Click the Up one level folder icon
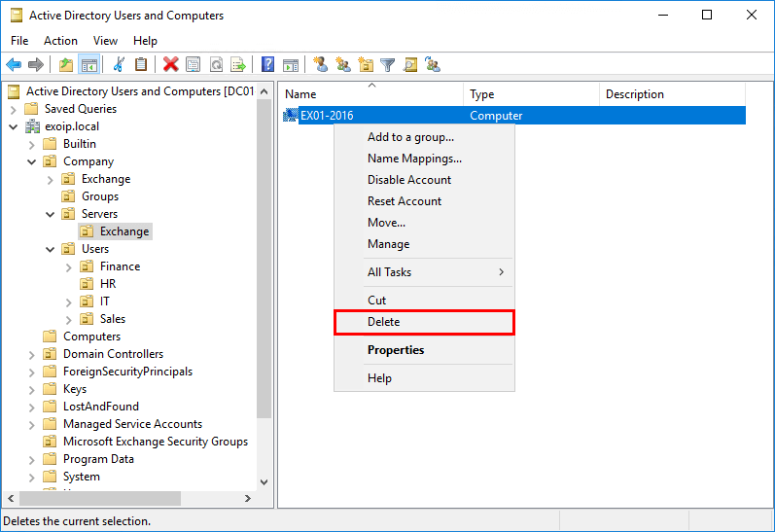 coord(66,64)
